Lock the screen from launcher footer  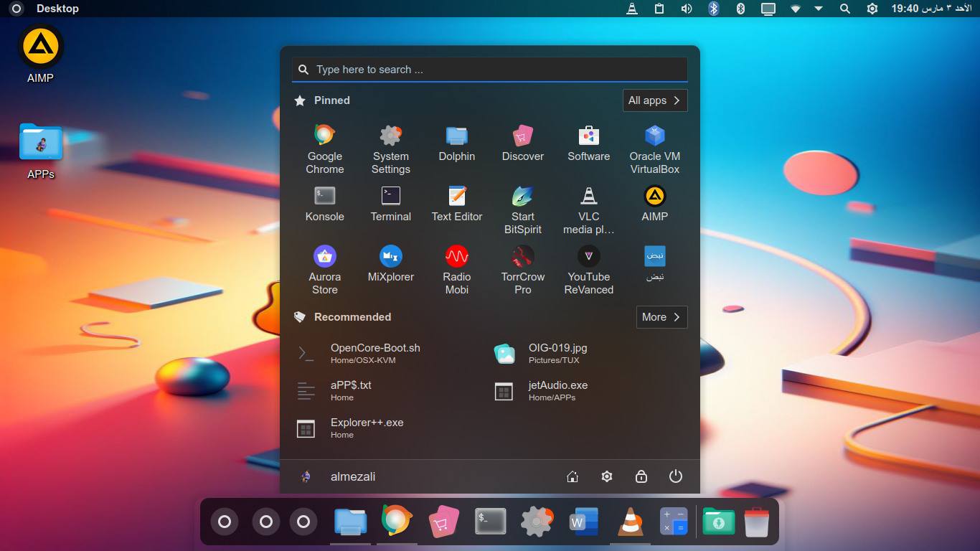coord(641,476)
